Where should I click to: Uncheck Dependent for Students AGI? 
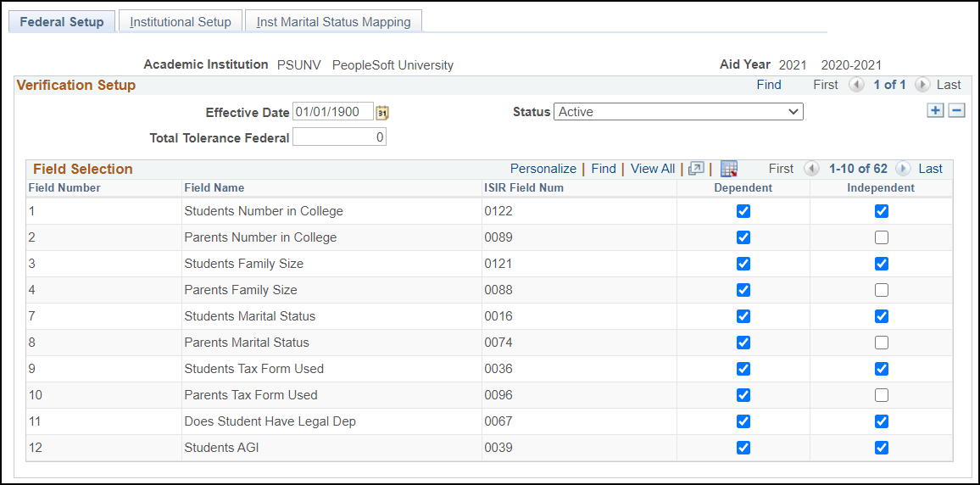(x=743, y=448)
